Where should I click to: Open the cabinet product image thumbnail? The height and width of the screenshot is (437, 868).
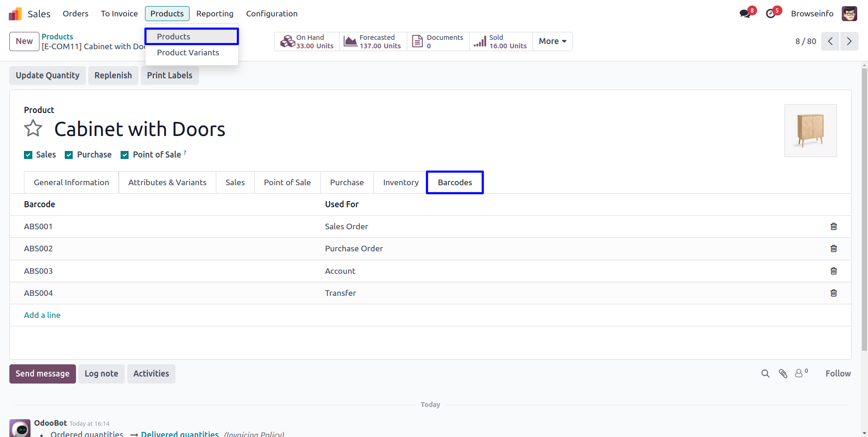810,130
